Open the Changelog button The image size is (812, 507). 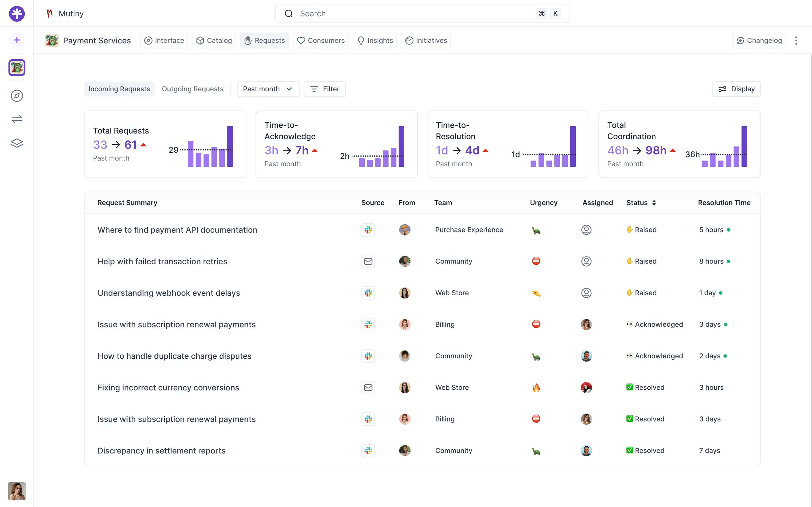(x=759, y=41)
